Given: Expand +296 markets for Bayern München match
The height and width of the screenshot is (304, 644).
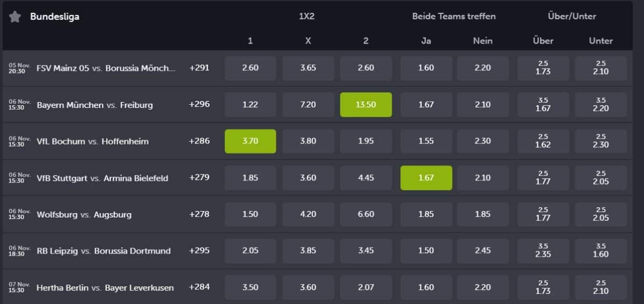Looking at the screenshot, I should [199, 105].
